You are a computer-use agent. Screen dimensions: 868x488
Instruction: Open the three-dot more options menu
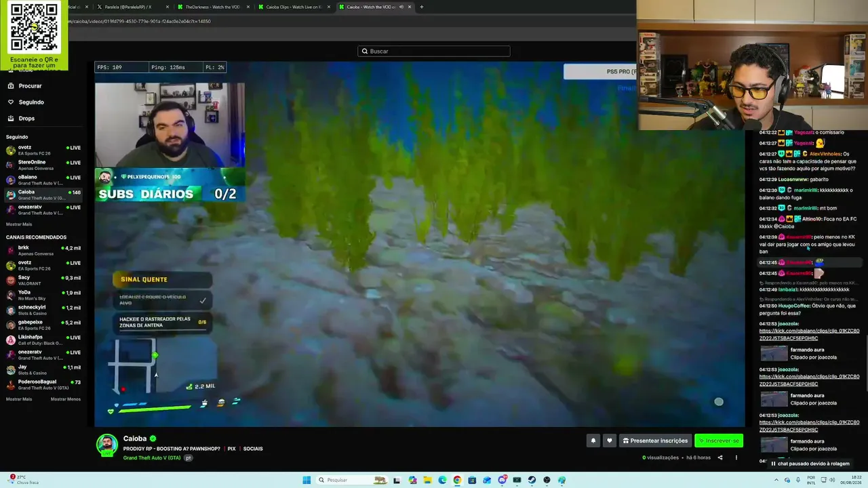736,457
